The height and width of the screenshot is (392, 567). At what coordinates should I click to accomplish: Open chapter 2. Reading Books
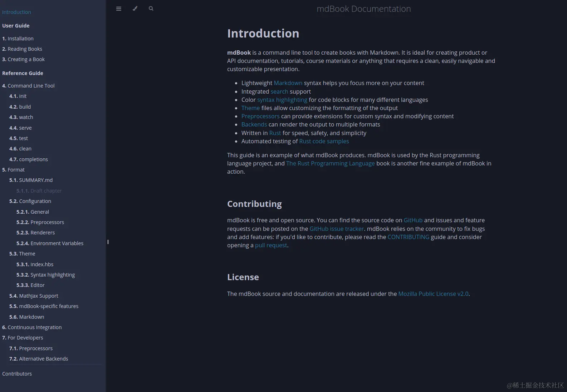22,49
